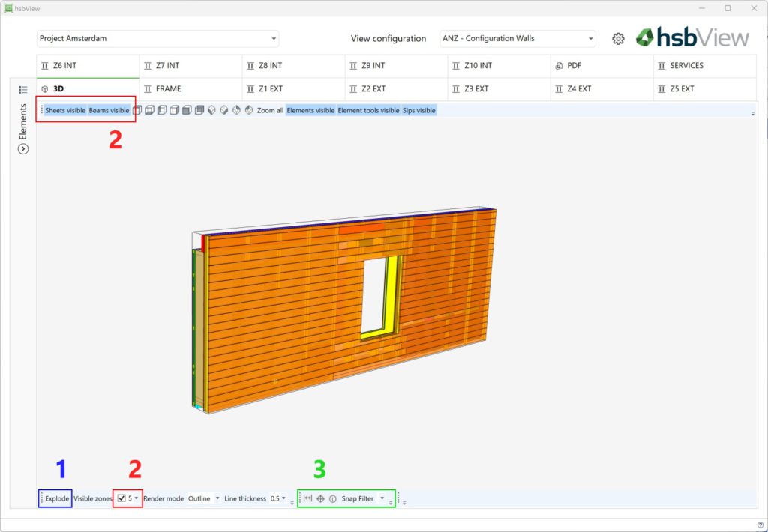Toggle Sheets visible
The width and height of the screenshot is (768, 532).
tap(65, 111)
